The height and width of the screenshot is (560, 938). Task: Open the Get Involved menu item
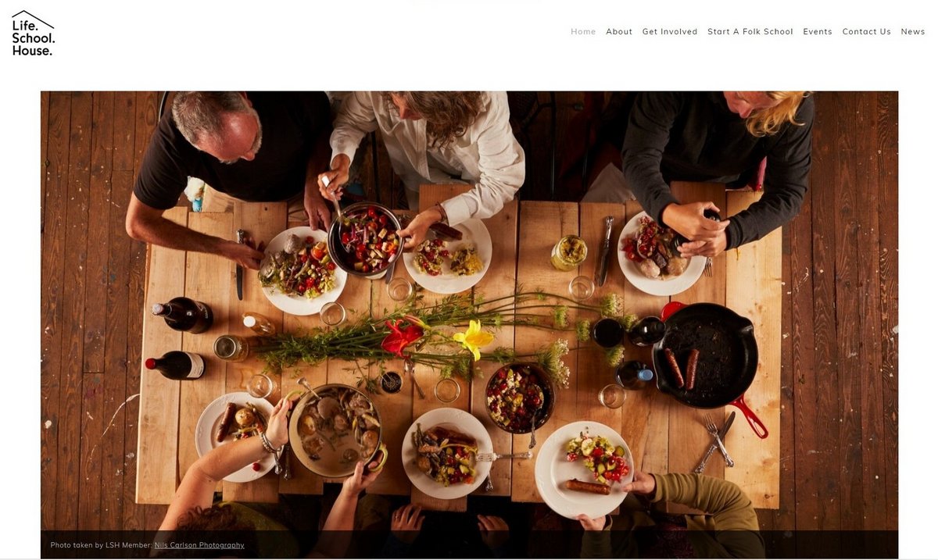[670, 32]
